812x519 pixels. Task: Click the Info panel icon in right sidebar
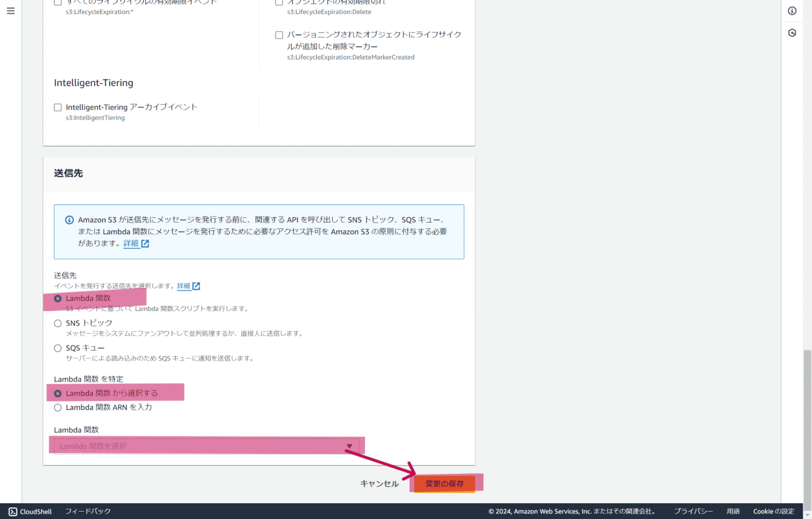791,11
